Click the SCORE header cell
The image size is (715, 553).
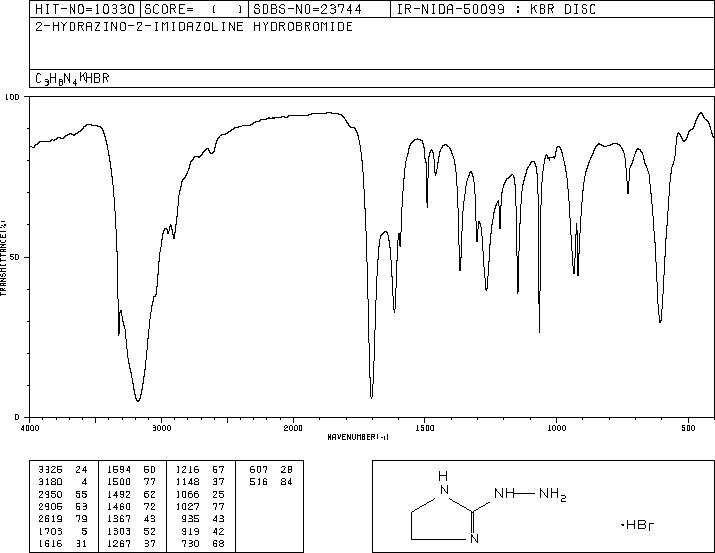(x=195, y=9)
